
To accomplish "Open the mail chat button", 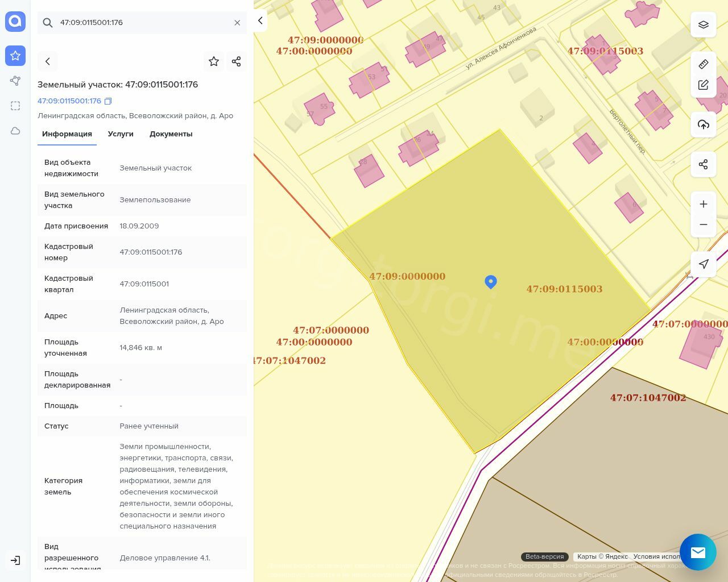I will (x=698, y=552).
